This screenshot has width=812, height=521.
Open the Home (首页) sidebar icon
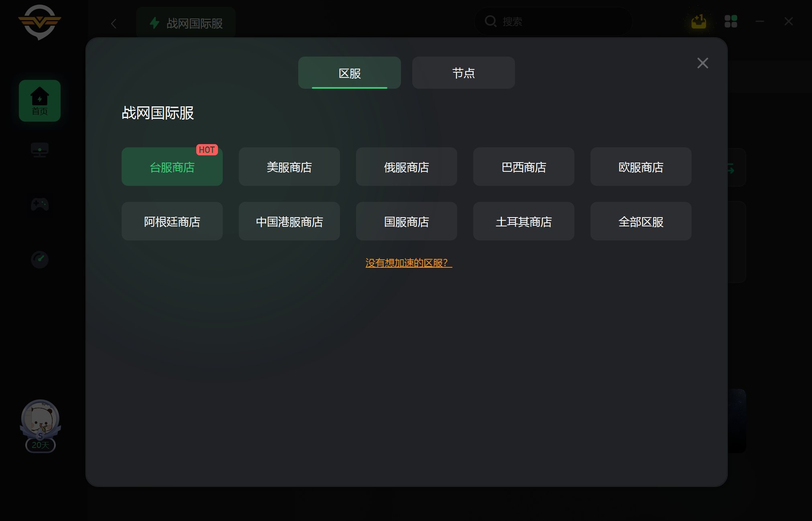tap(40, 101)
